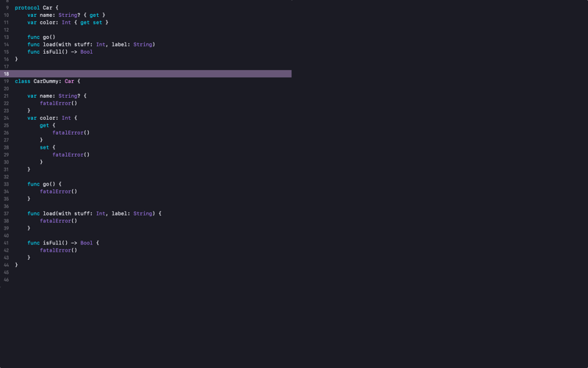
Task: Click the closing brace on line 44
Action: tap(16, 265)
